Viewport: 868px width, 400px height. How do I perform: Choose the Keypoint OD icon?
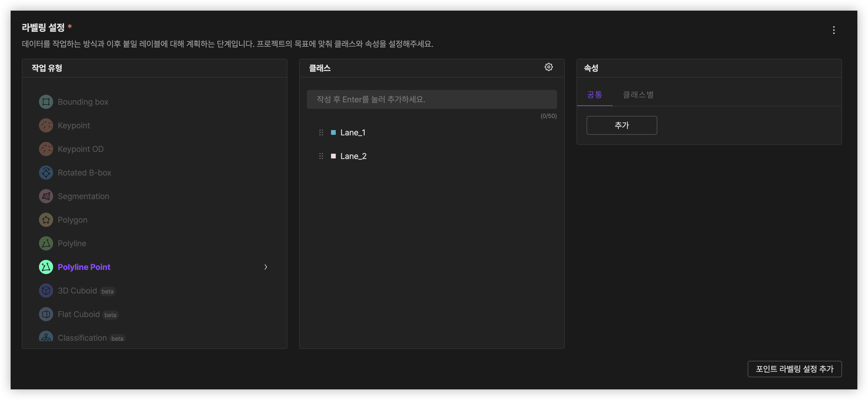pos(46,149)
